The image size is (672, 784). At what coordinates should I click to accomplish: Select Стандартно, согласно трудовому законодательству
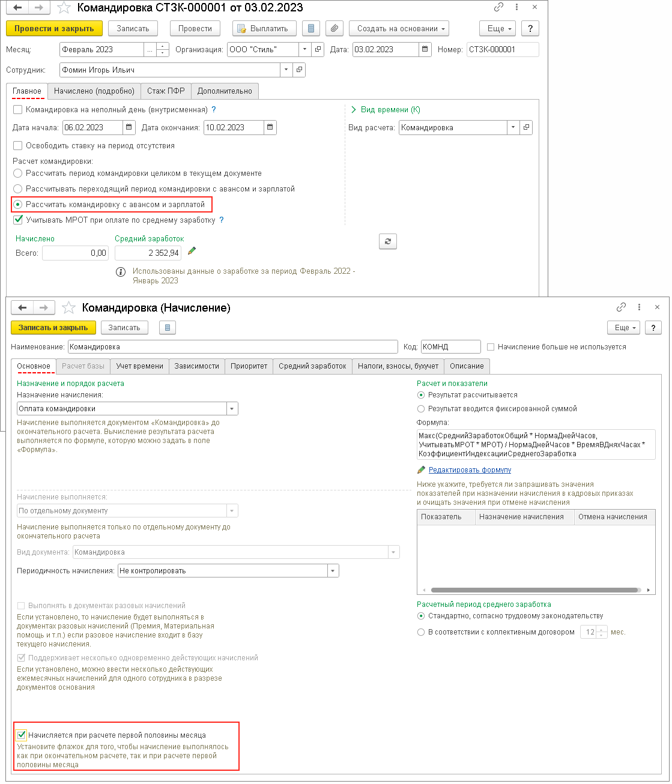[x=421, y=616]
